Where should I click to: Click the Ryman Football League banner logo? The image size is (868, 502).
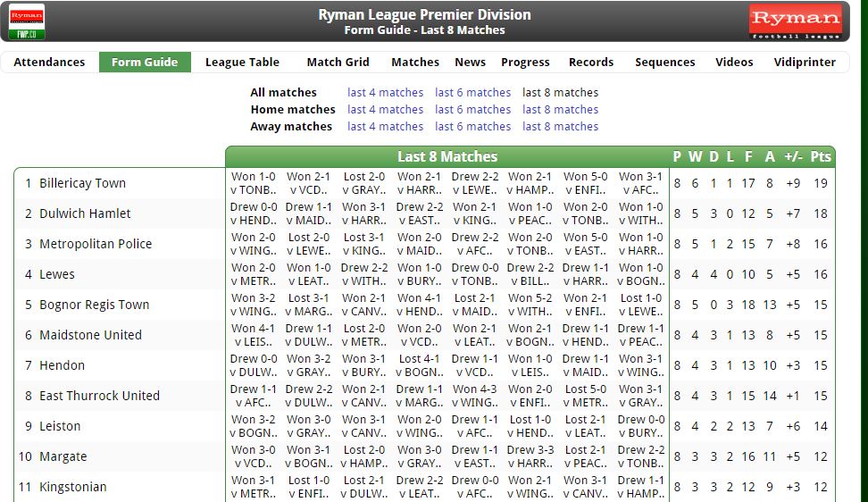tap(795, 22)
